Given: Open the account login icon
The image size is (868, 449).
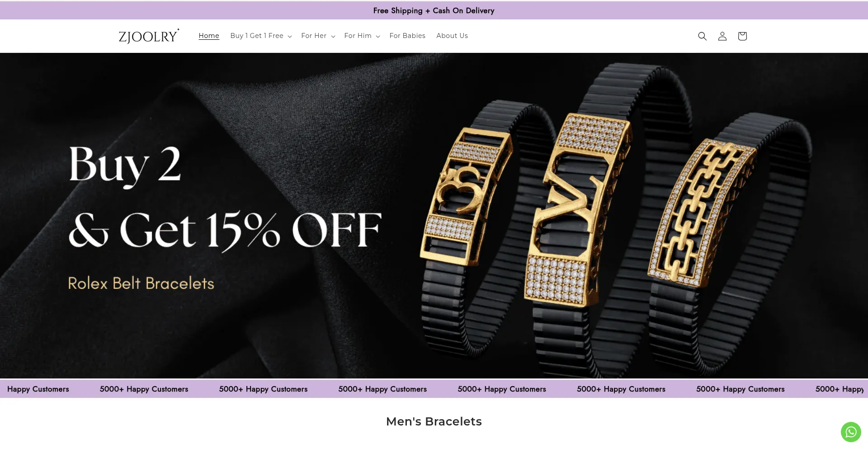Looking at the screenshot, I should 722,36.
